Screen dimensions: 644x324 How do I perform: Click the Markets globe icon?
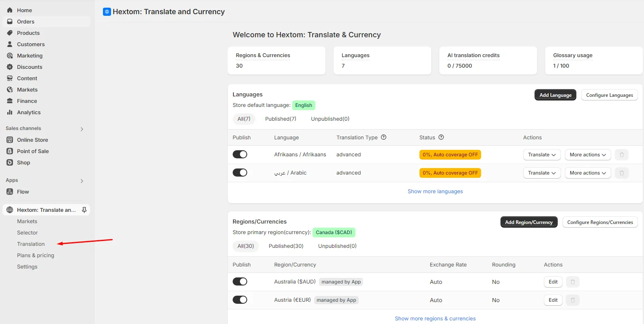click(10, 90)
